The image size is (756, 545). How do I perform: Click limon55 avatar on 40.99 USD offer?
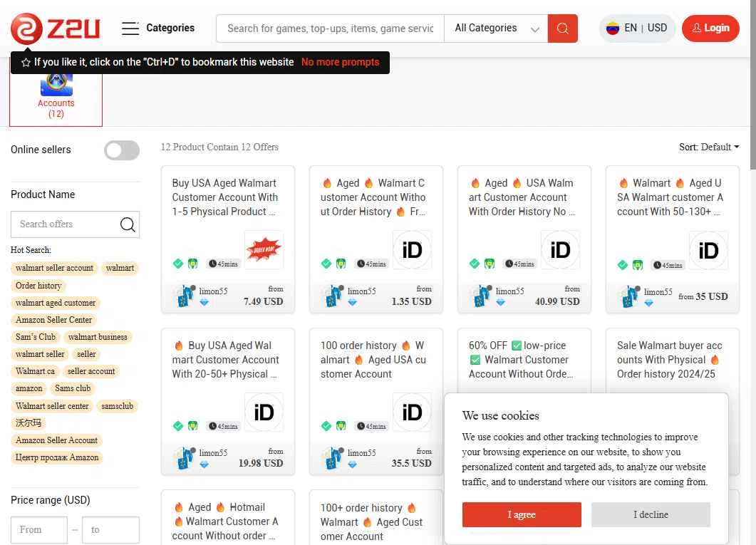click(481, 296)
